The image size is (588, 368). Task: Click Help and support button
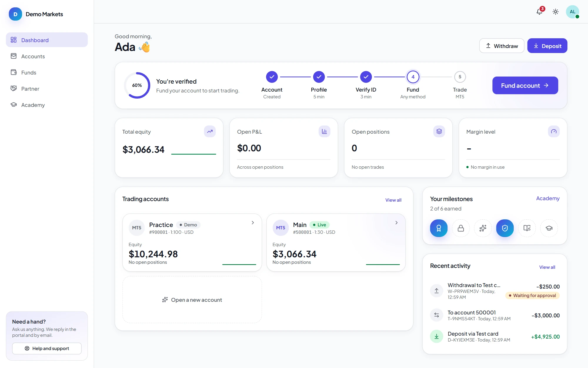coord(47,348)
